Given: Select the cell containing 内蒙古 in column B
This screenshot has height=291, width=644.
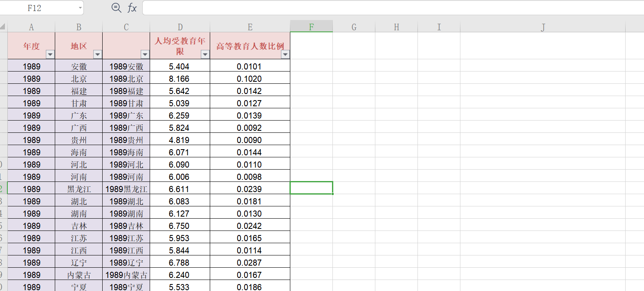Looking at the screenshot, I should [79, 275].
